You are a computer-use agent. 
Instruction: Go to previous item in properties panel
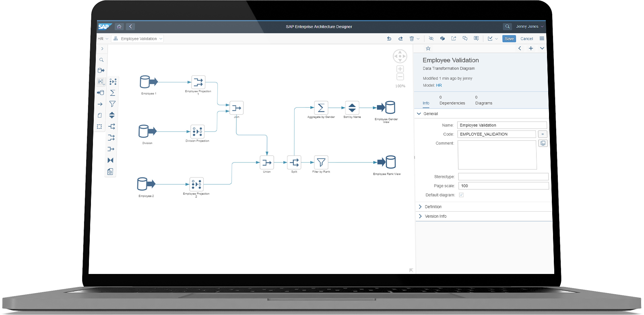520,48
